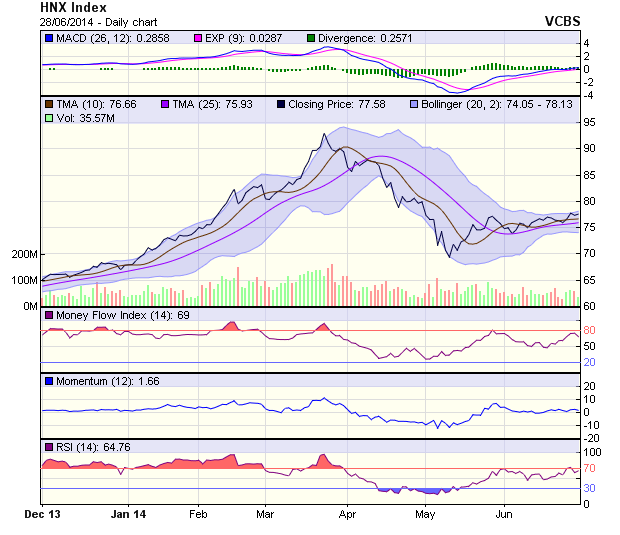Click the Money Flow Index legend square
This screenshot has width=620, height=535.
tap(49, 315)
